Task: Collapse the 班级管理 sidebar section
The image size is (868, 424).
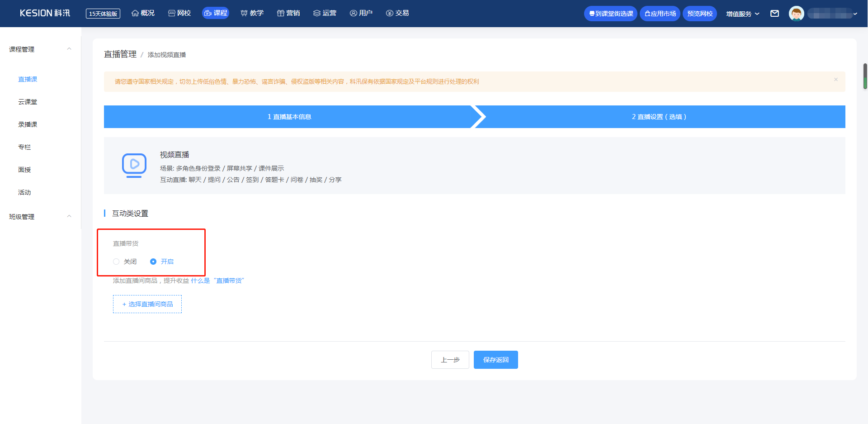Action: (69, 216)
